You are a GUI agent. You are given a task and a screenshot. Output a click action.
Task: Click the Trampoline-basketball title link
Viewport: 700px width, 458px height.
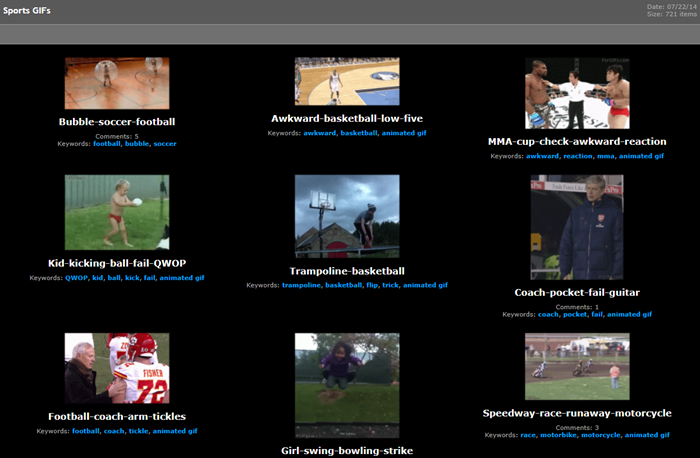[x=347, y=271]
